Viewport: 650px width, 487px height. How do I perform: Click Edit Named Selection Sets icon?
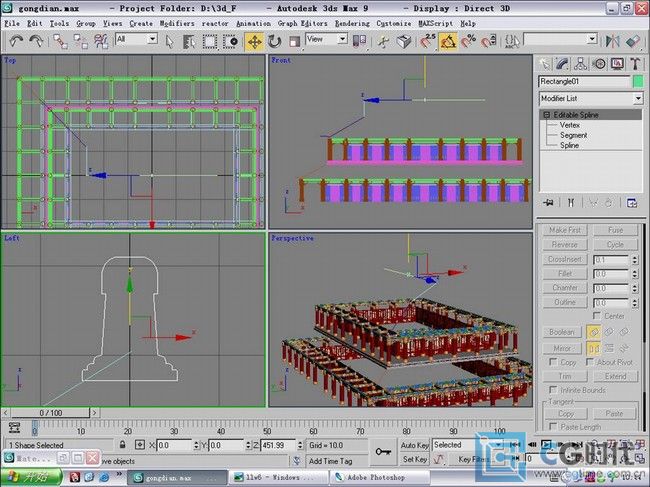pyautogui.click(x=512, y=41)
